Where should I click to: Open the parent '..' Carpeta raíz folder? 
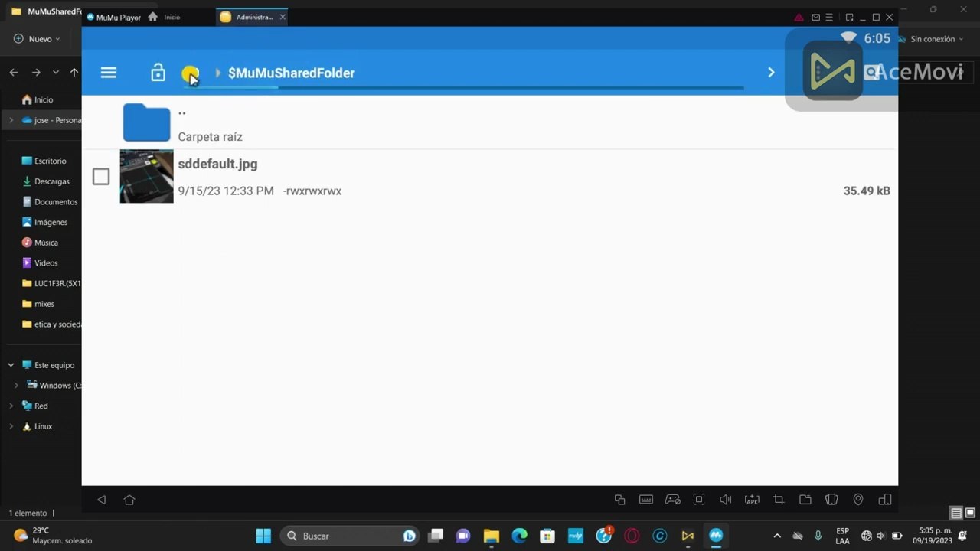(488, 122)
